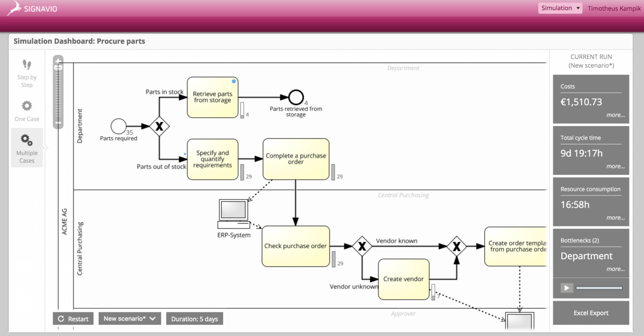Viewport: 644px width, 336px height.
Task: Click the bar indicator beside Create vendor
Action: point(433,292)
